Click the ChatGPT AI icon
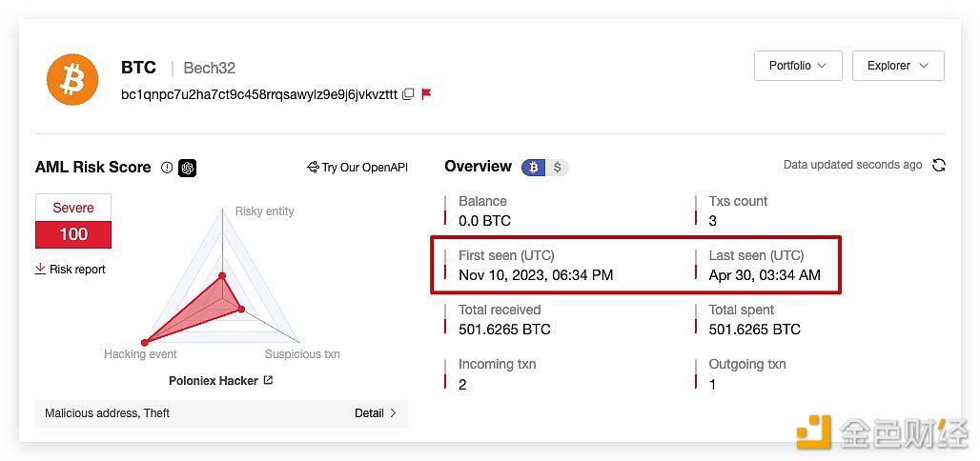 click(187, 168)
